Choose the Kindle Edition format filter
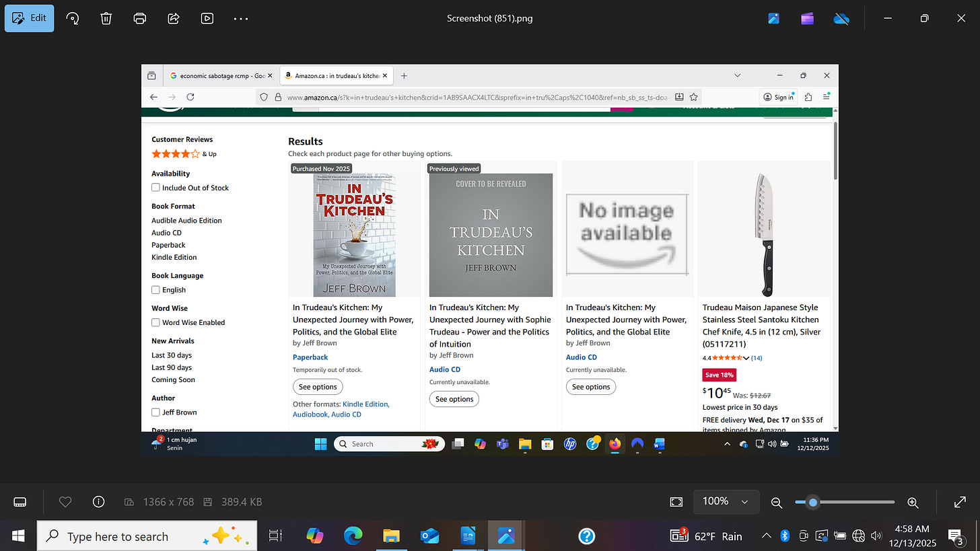Viewport: 980px width, 551px height. 174,257
